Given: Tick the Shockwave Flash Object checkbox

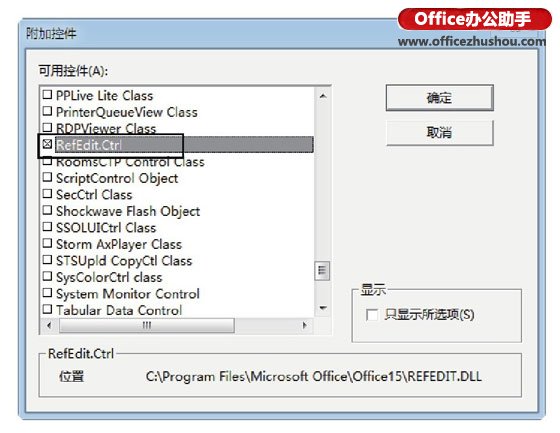Looking at the screenshot, I should coord(47,210).
